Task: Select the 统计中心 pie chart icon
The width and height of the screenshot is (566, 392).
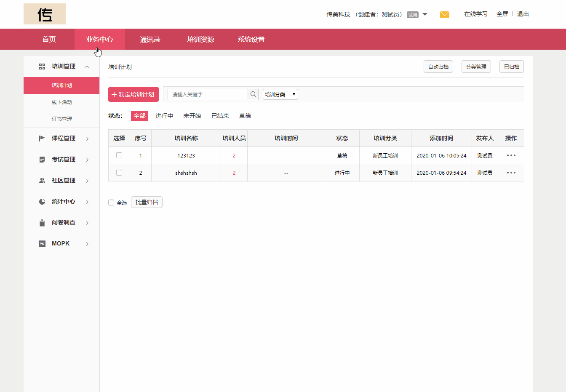Action: coord(42,201)
